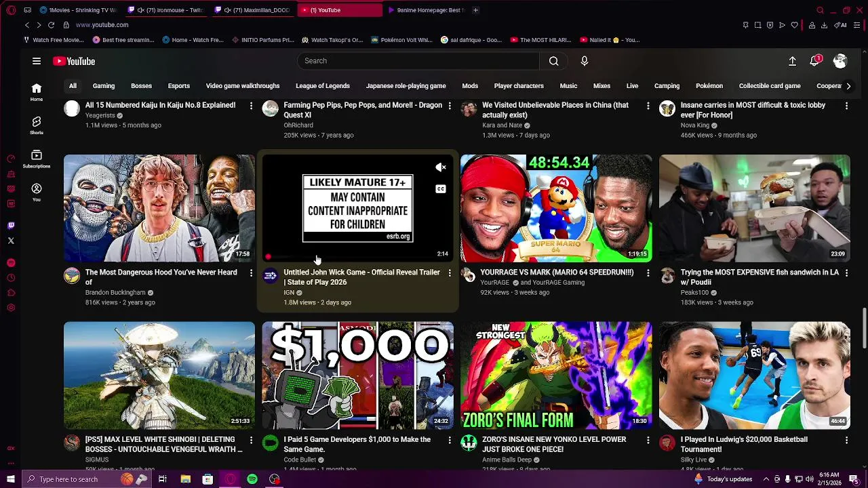Open Windows Start menu
The width and height of the screenshot is (868, 488).
coord(10,479)
